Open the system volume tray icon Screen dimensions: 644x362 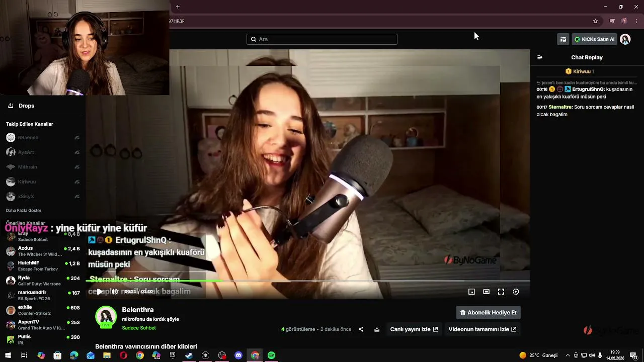[592, 355]
